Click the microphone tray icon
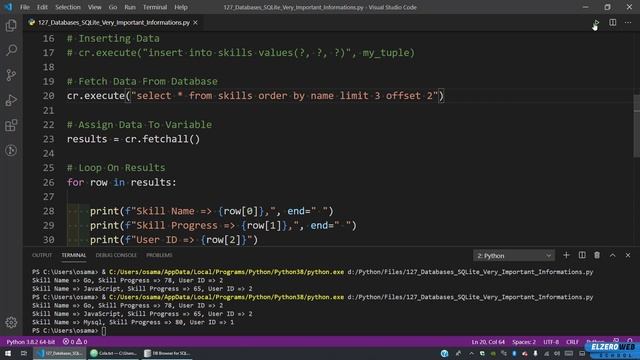 coord(535,353)
